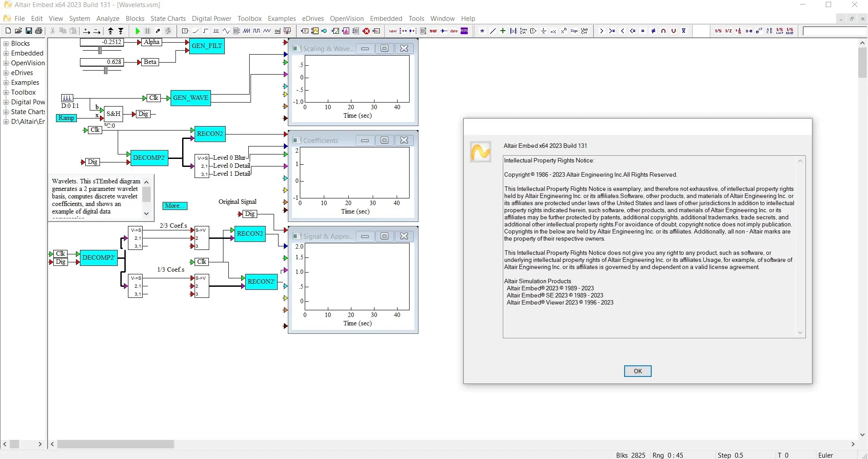
Task: Open the Help menu
Action: click(x=468, y=19)
